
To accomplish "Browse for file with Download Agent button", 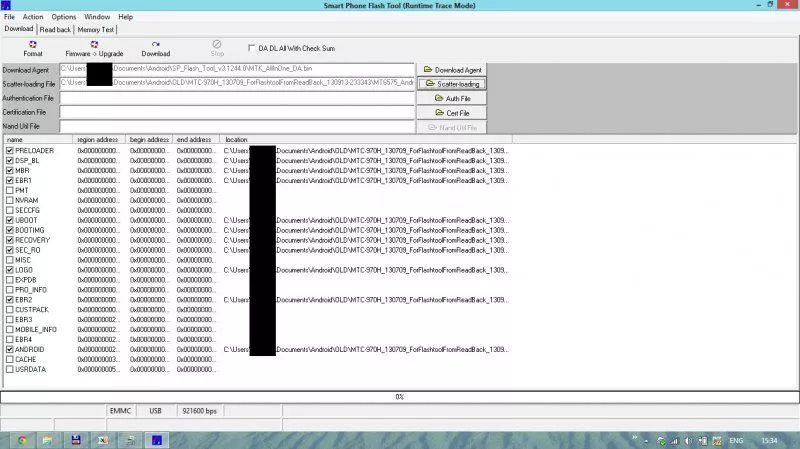I will [451, 70].
